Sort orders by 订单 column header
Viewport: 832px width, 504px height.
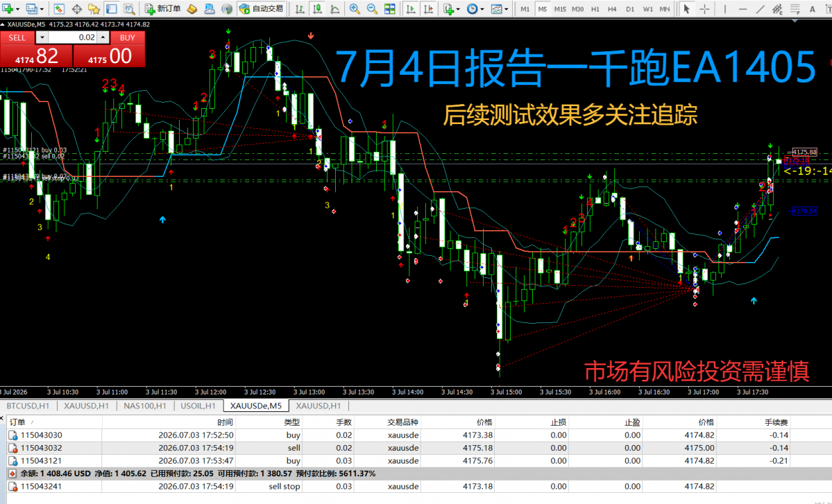tap(54, 422)
